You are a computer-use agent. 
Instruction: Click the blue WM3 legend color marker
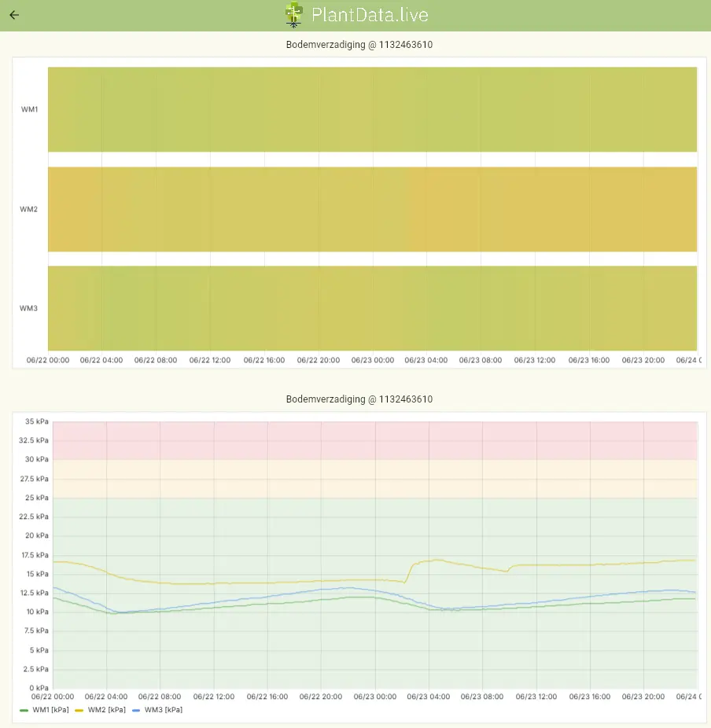(137, 710)
